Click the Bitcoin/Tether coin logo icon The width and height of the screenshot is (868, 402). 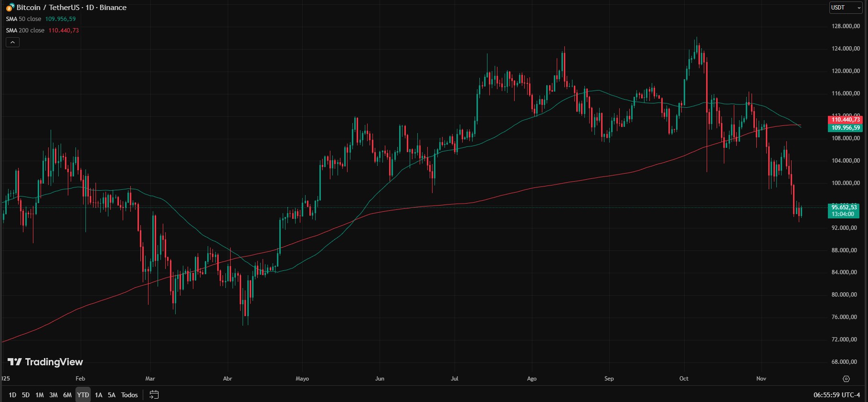coord(10,8)
